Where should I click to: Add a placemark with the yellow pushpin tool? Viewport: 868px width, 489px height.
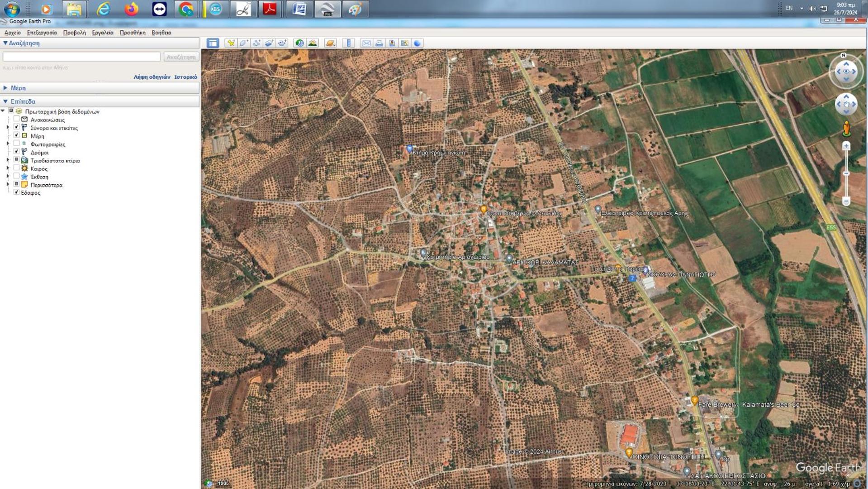pyautogui.click(x=231, y=43)
